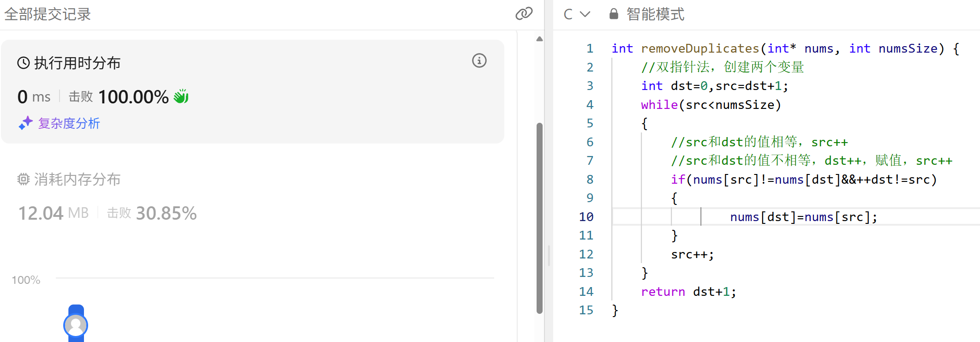This screenshot has width=980, height=342.
Task: Open the C language dropdown
Action: coord(577,14)
